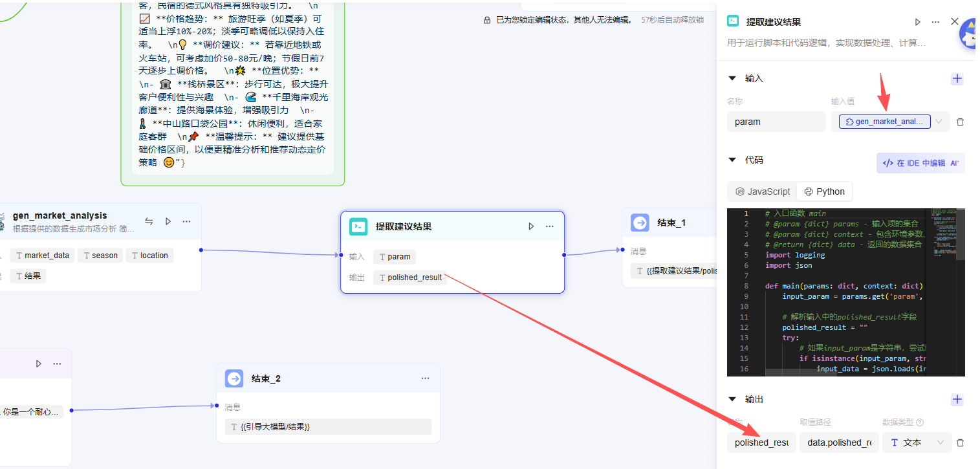980x469 pixels.
Task: Click the lock icon in the edit status bar
Action: (487, 20)
